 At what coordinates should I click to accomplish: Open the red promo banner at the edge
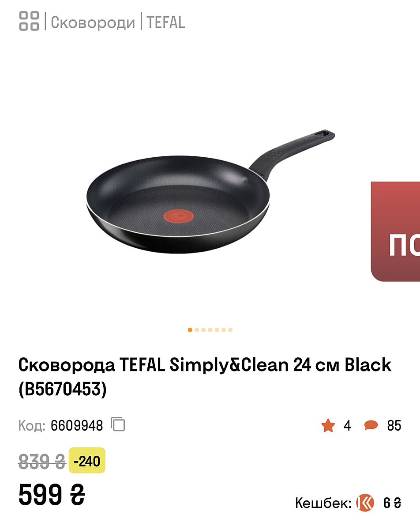tap(395, 231)
